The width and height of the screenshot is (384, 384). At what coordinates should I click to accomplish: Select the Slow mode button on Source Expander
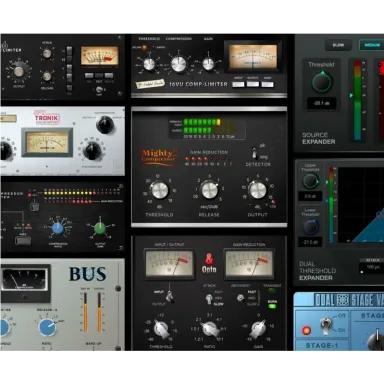click(x=338, y=45)
